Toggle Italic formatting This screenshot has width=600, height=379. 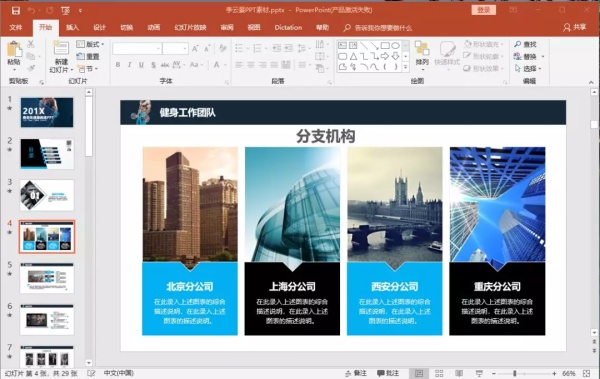(x=129, y=65)
